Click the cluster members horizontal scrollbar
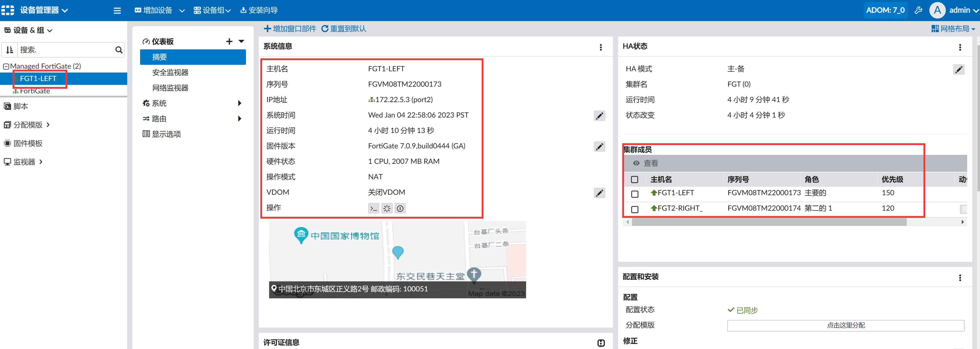 coord(768,222)
